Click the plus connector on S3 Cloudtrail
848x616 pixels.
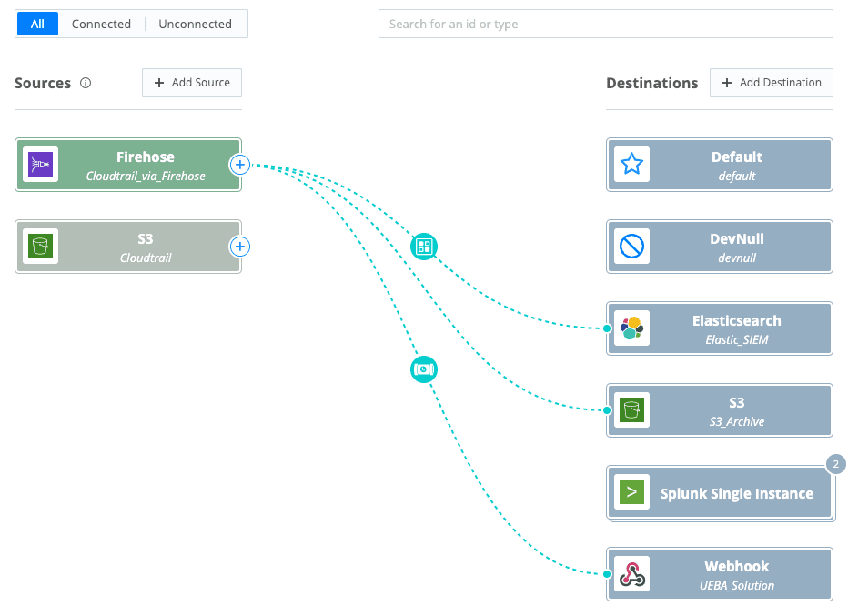[x=239, y=247]
